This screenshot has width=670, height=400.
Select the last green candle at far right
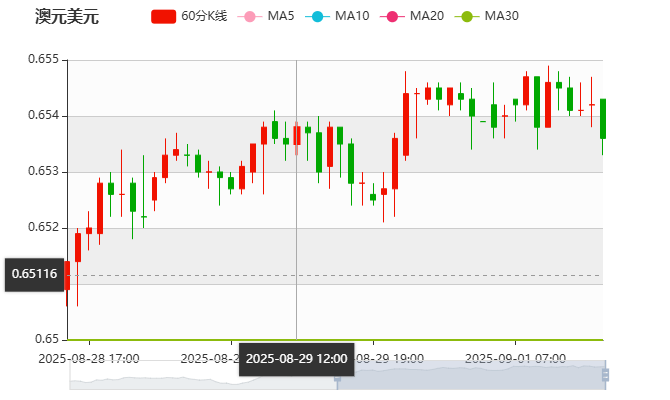coord(602,118)
